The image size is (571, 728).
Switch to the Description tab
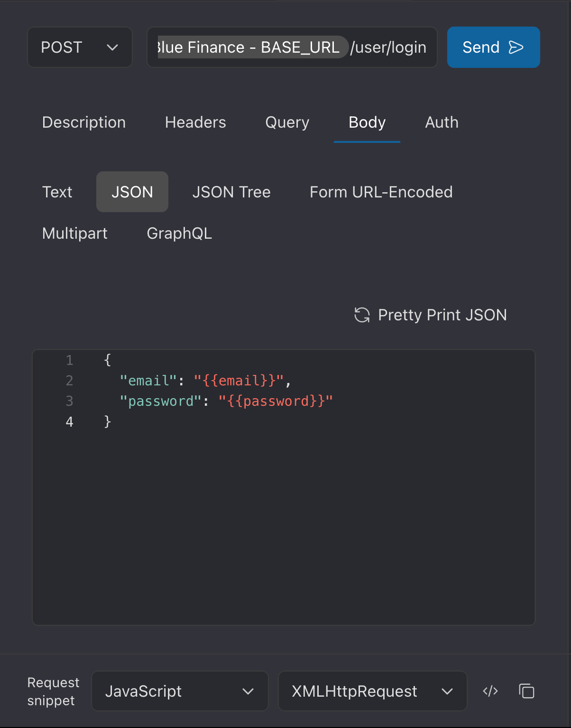(x=84, y=122)
